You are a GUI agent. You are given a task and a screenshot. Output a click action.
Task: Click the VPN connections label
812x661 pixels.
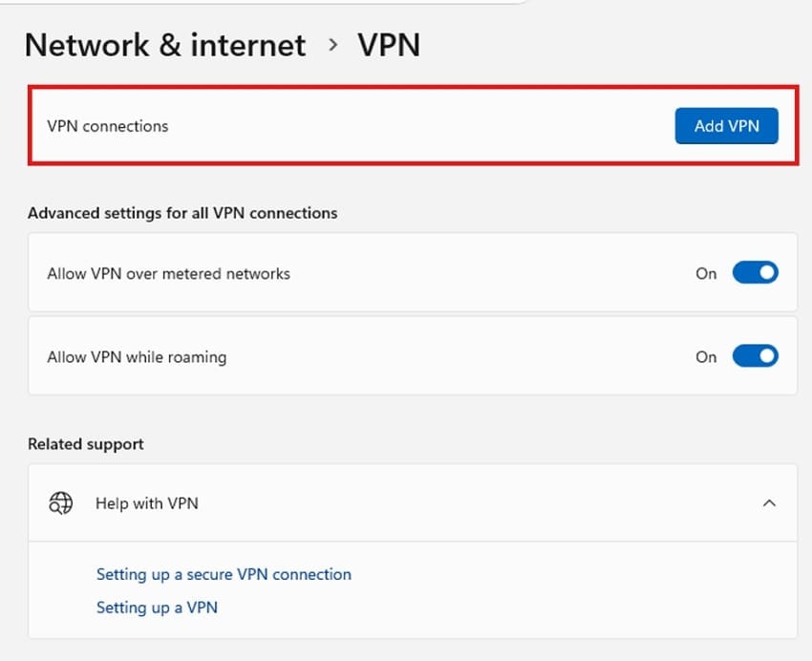[108, 126]
